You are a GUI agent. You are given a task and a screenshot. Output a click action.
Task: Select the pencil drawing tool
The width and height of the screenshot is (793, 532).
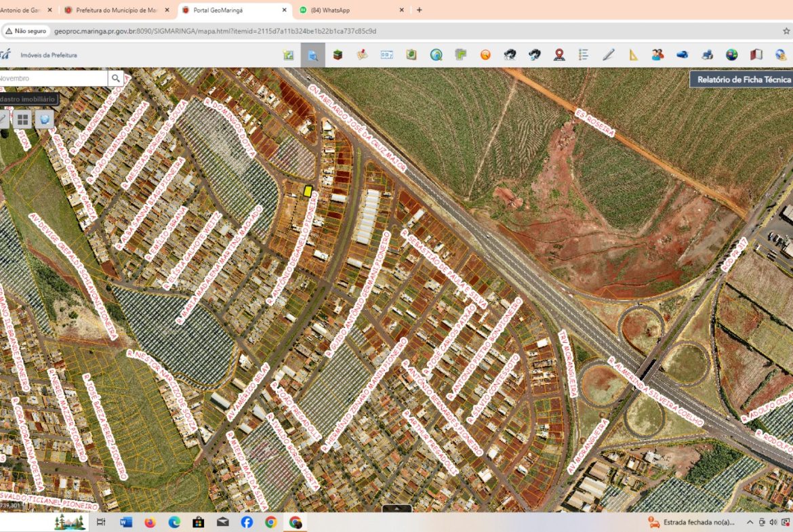pyautogui.click(x=609, y=55)
